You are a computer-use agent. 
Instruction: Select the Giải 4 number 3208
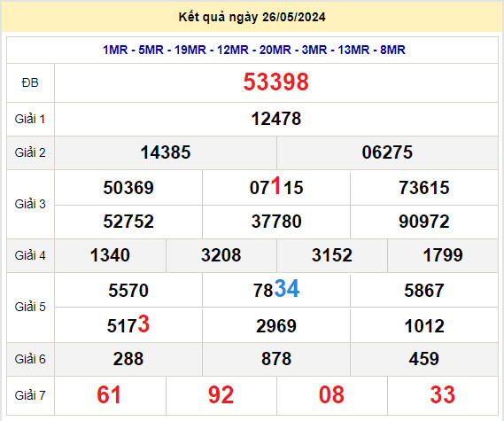[x=221, y=255]
